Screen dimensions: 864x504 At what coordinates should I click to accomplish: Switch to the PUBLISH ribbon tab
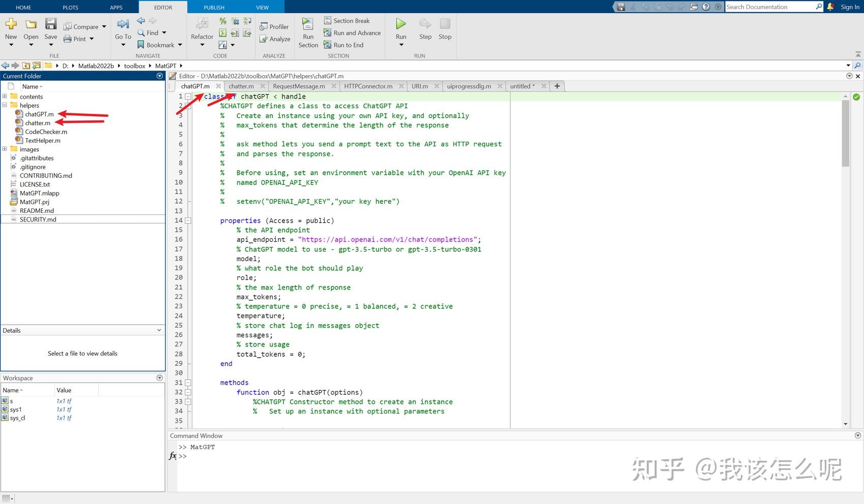pyautogui.click(x=214, y=7)
